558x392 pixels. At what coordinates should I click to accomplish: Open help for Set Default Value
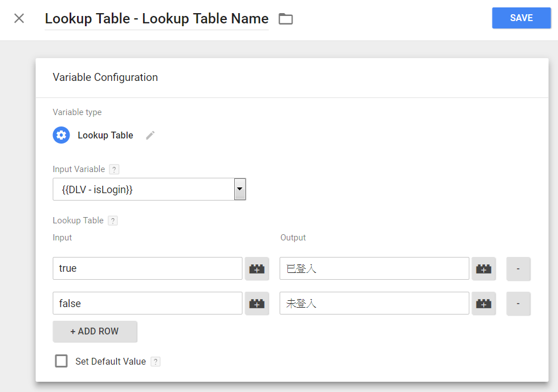pos(156,361)
